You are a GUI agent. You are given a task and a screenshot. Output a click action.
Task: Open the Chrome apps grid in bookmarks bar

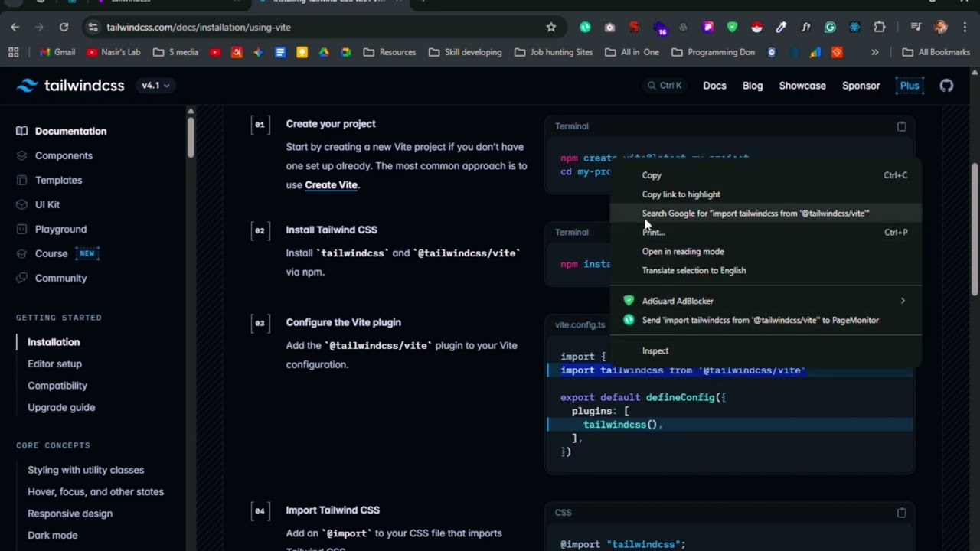click(13, 52)
